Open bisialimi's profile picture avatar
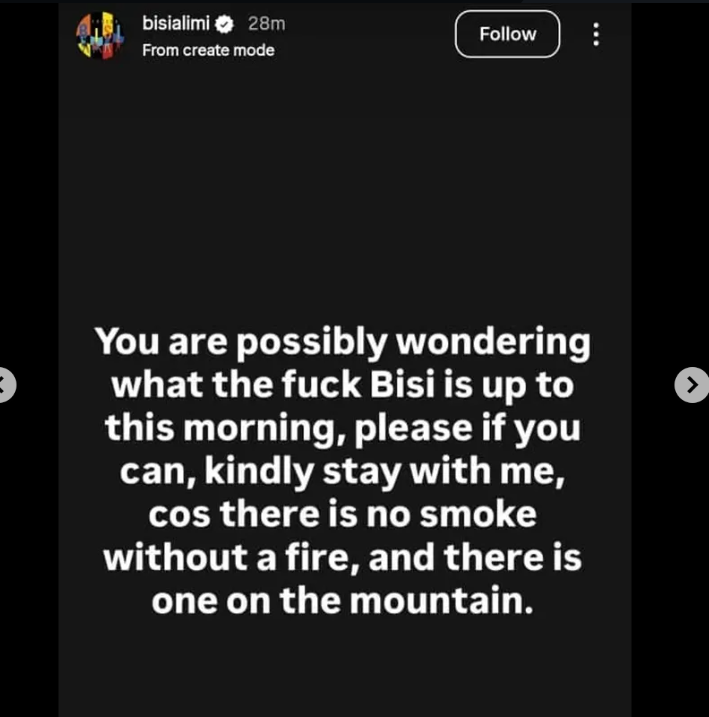 tap(100, 35)
